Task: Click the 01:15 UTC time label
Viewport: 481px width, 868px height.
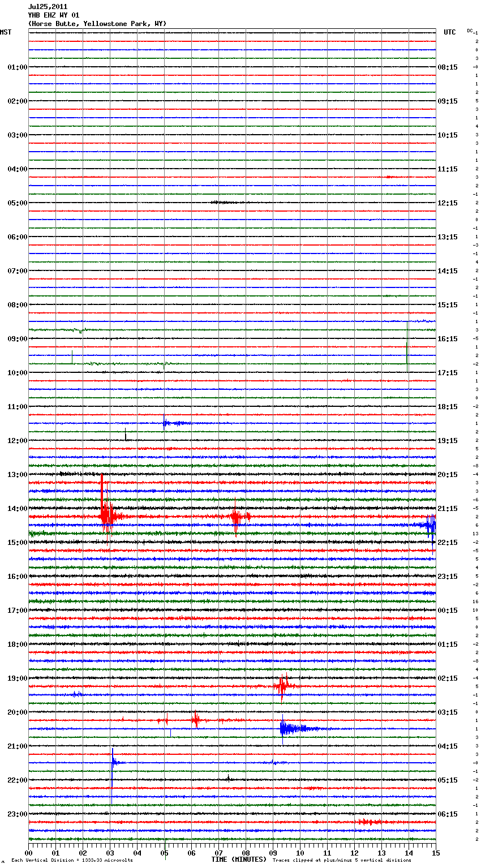Action: (x=448, y=644)
